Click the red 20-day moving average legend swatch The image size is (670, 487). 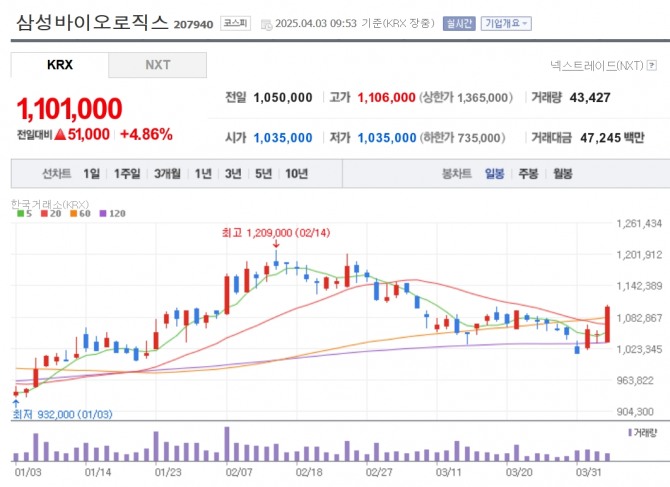pos(44,214)
